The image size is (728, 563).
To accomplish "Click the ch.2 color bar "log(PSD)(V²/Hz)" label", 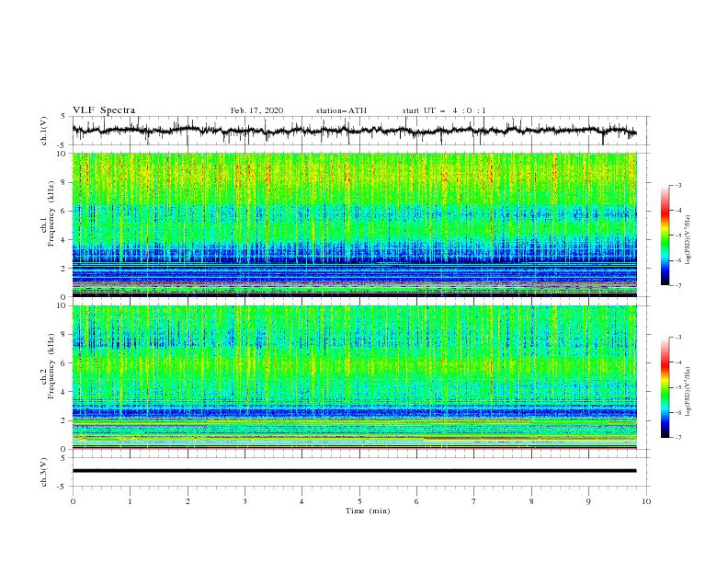I will (688, 392).
